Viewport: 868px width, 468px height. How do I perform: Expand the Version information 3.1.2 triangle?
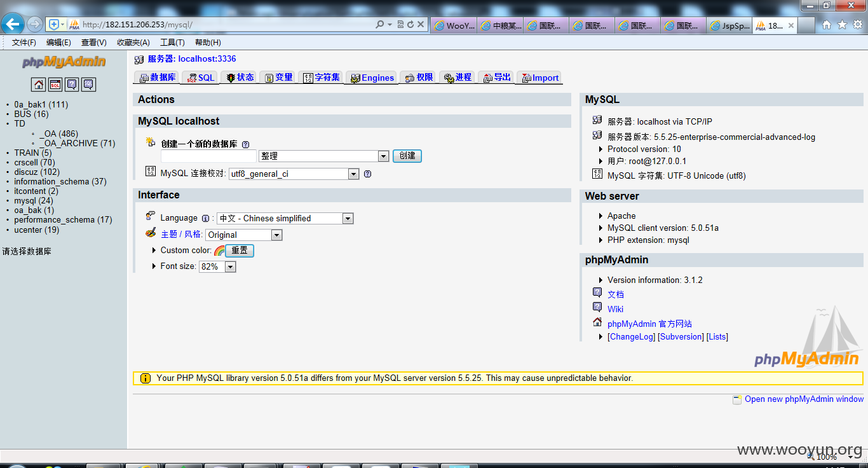[601, 280]
